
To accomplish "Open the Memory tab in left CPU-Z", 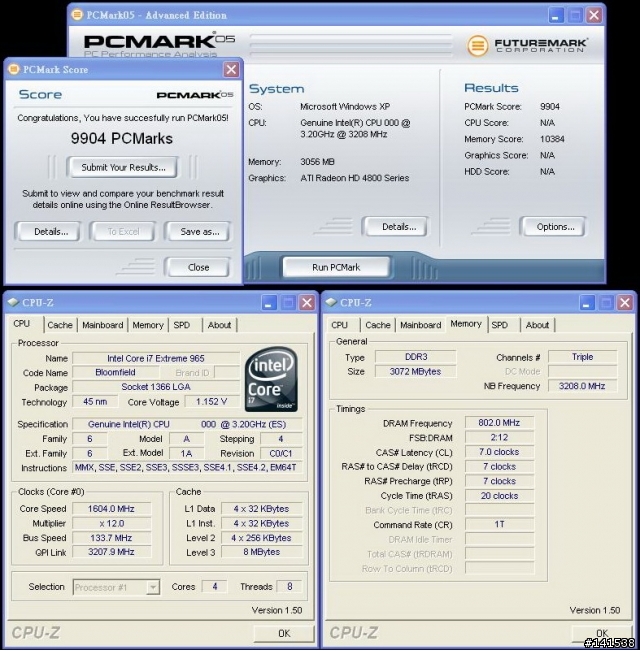I will pyautogui.click(x=148, y=325).
